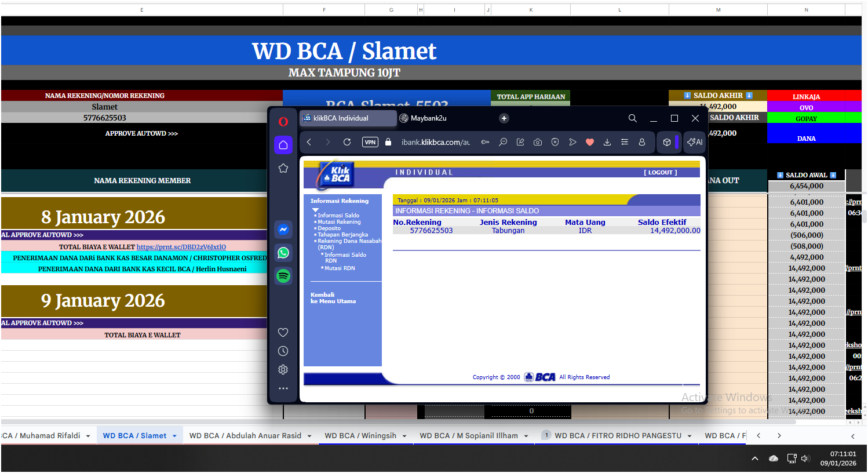Open the Opera profile account icon
This screenshot has height=473, width=868.
point(642,142)
